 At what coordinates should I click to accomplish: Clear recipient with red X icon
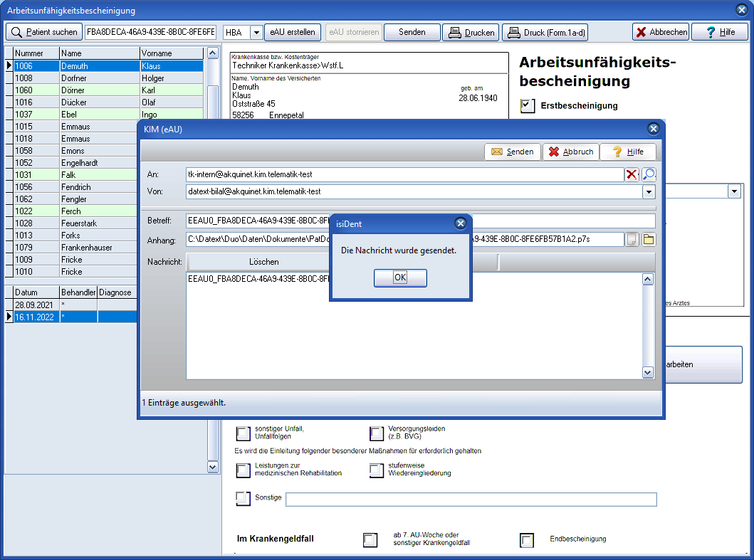(632, 174)
